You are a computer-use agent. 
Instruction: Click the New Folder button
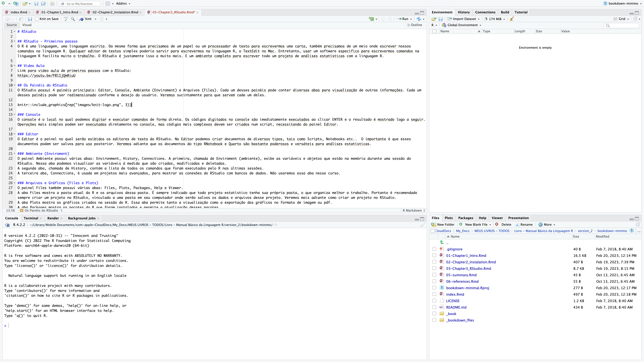point(443,225)
